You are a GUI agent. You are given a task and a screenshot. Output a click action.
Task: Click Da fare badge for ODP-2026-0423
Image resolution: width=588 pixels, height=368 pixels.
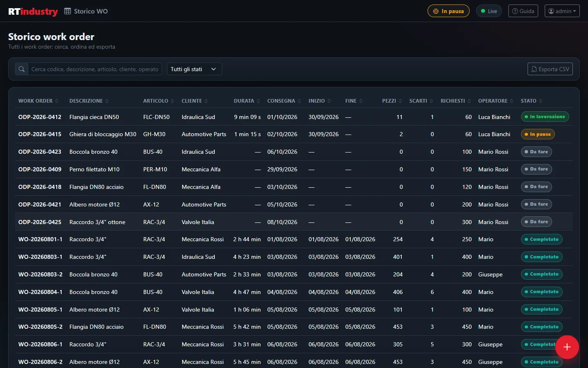click(537, 152)
